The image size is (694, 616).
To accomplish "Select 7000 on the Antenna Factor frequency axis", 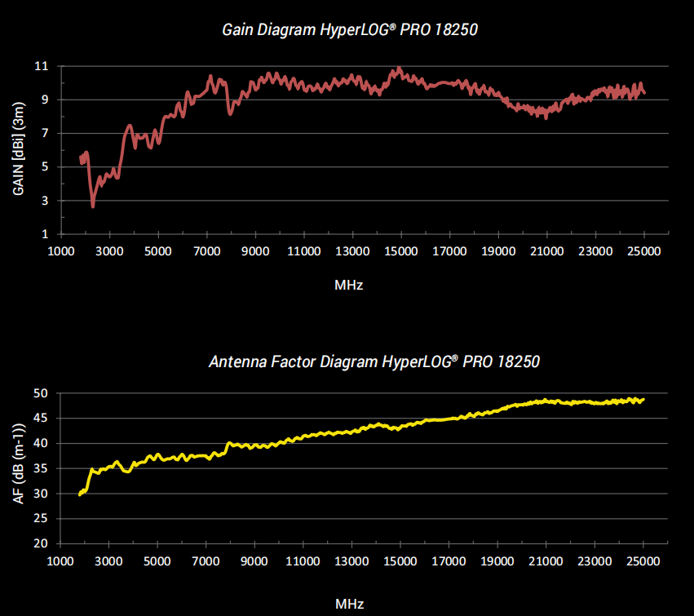I will click(206, 561).
